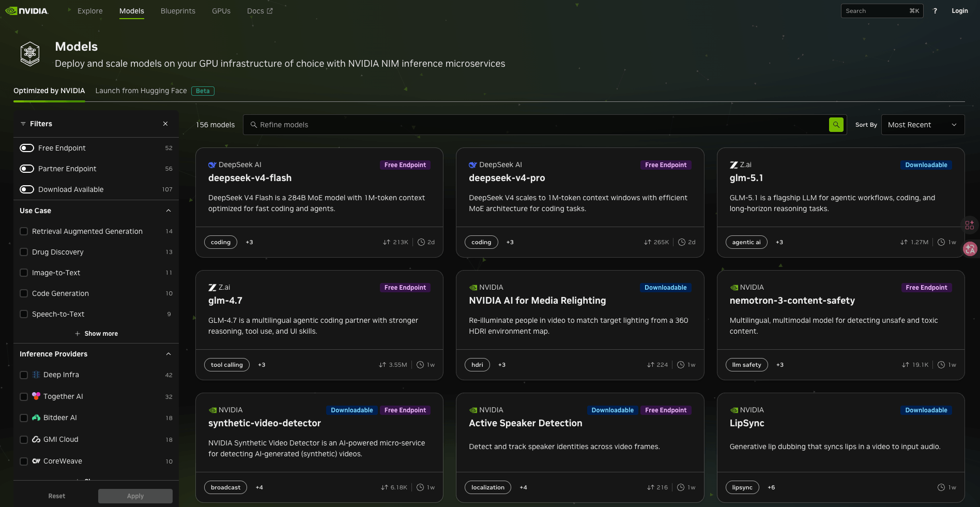The width and height of the screenshot is (980, 507).
Task: Click the Reset filters button
Action: (57, 496)
